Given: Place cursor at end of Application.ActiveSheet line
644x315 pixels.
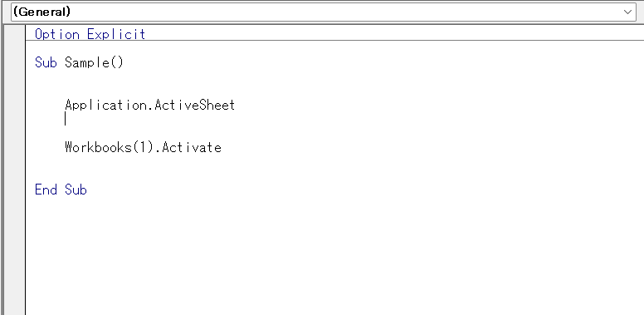Looking at the screenshot, I should [237, 106].
